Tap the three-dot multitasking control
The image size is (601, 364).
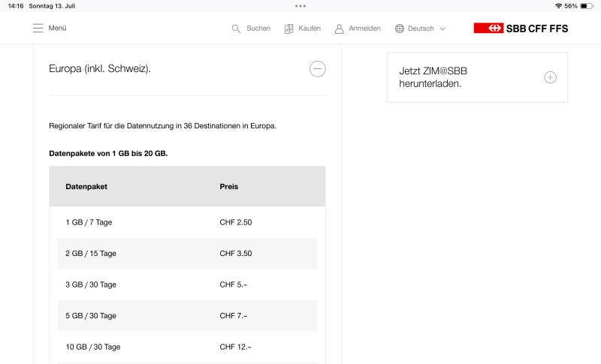coord(300,5)
